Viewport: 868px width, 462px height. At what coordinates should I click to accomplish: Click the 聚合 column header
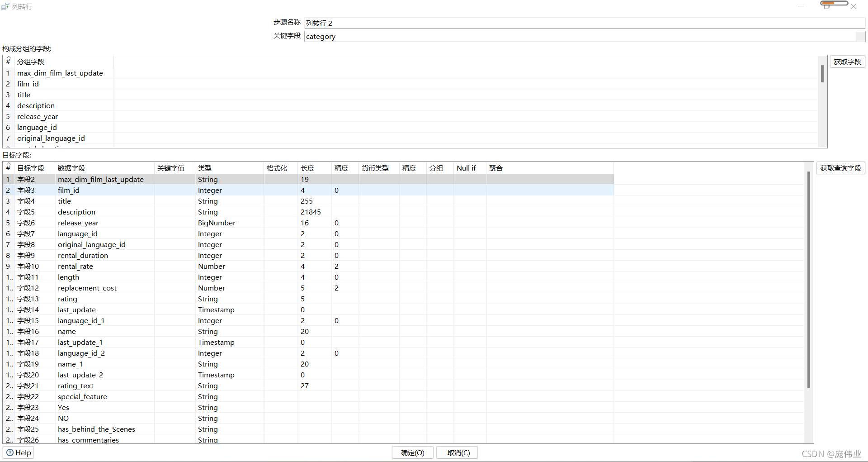click(x=550, y=168)
